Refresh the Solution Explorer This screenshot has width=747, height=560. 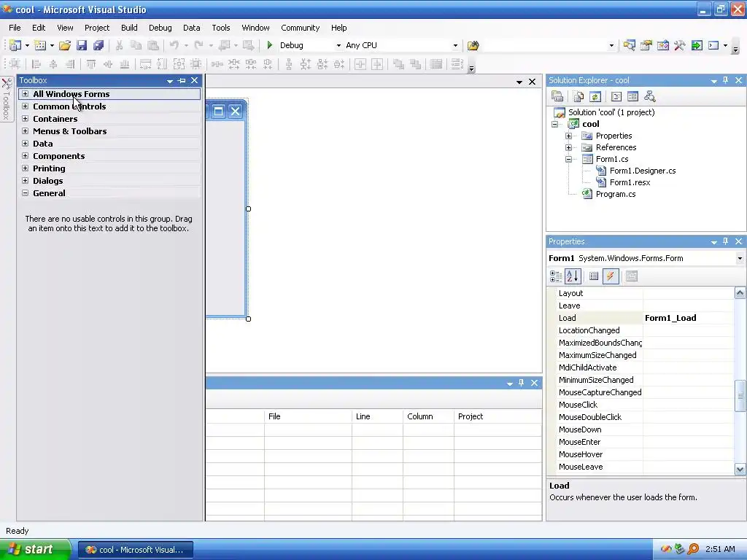pos(595,97)
